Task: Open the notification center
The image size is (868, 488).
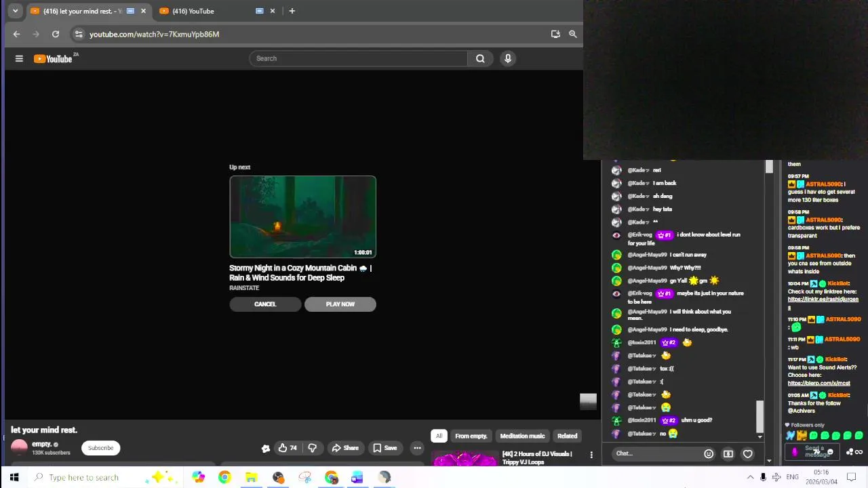Action: click(x=852, y=477)
